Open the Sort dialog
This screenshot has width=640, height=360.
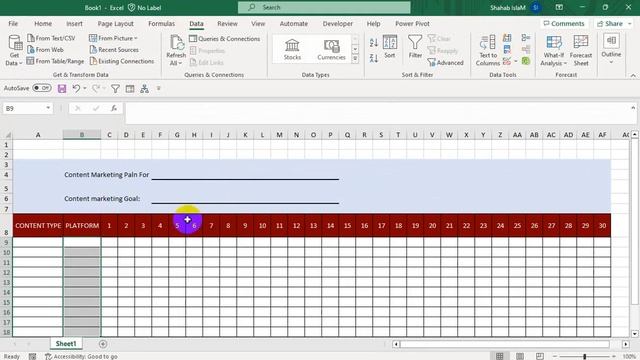(x=390, y=47)
